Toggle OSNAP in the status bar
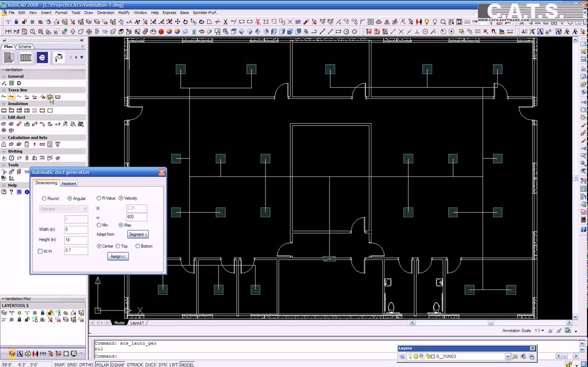This screenshot has width=588, height=367. [x=118, y=364]
